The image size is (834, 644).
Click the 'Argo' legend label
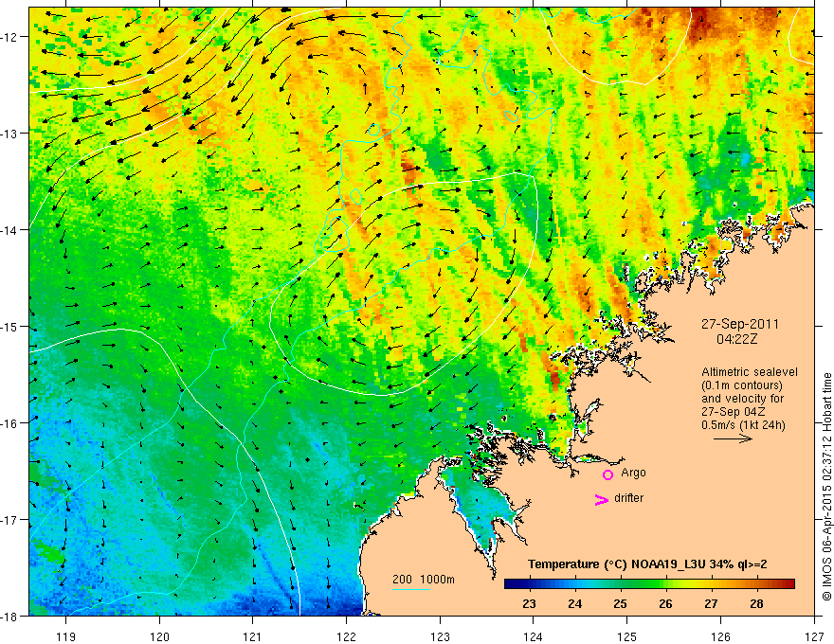633,473
